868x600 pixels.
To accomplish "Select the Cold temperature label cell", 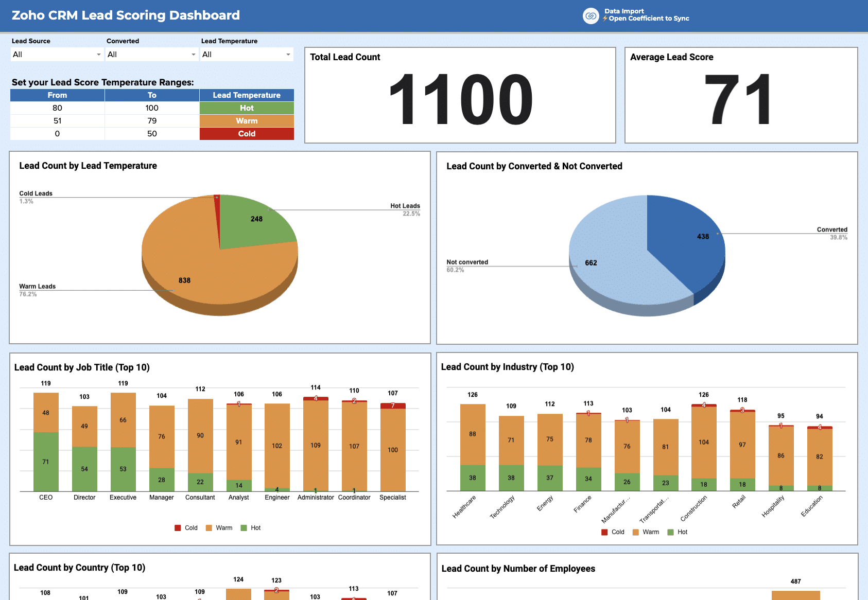I will click(x=247, y=134).
